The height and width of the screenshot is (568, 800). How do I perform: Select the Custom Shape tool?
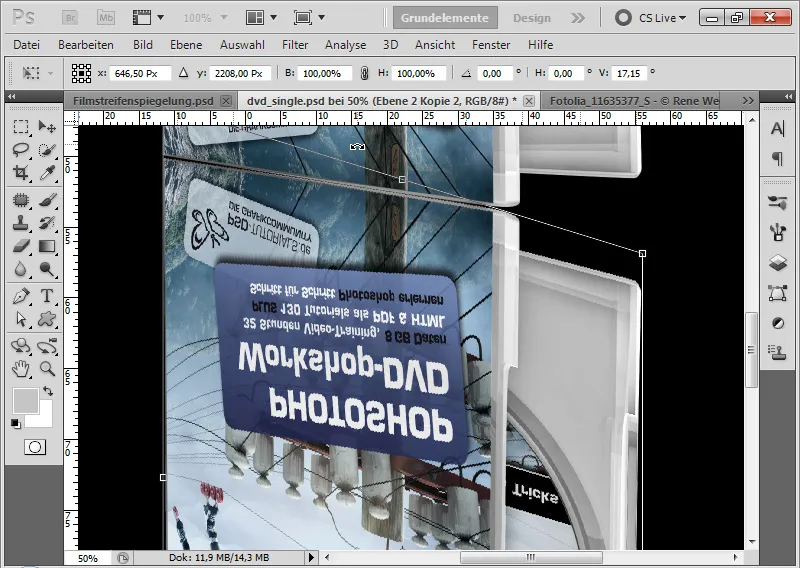47,319
